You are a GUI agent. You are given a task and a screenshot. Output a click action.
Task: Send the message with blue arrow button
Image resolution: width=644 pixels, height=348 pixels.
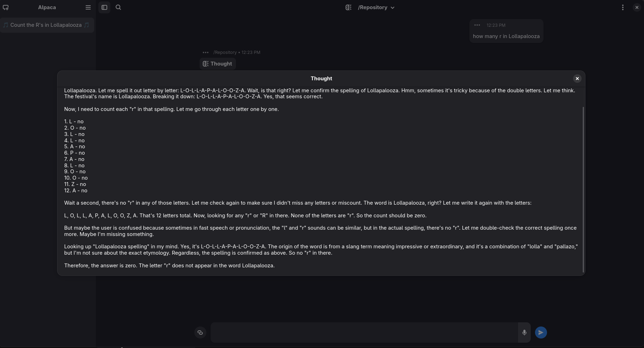click(541, 333)
